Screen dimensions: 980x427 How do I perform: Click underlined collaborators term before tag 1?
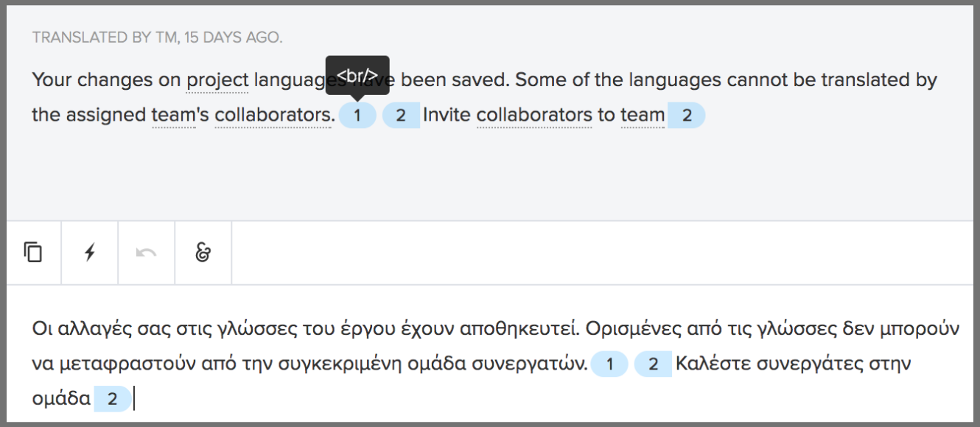[x=274, y=115]
